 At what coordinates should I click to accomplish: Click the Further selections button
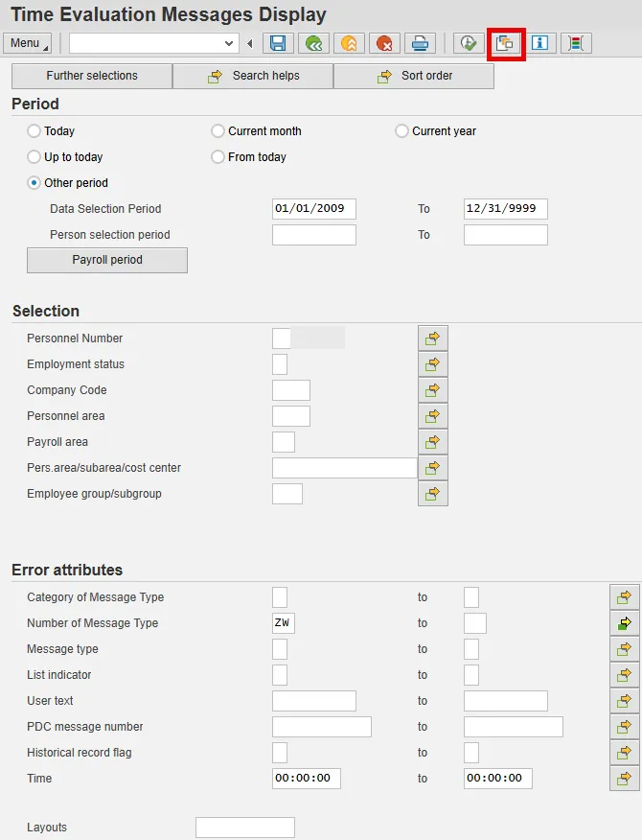pos(92,76)
